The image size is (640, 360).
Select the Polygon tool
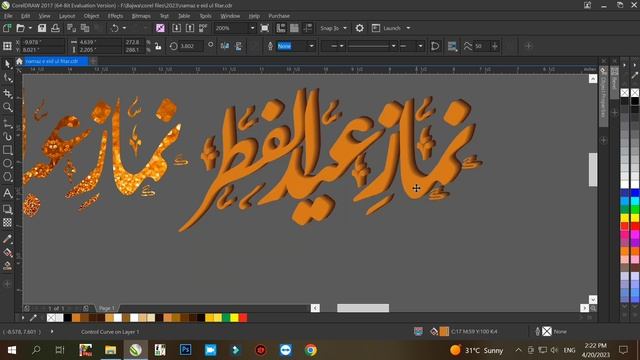[x=7, y=177]
